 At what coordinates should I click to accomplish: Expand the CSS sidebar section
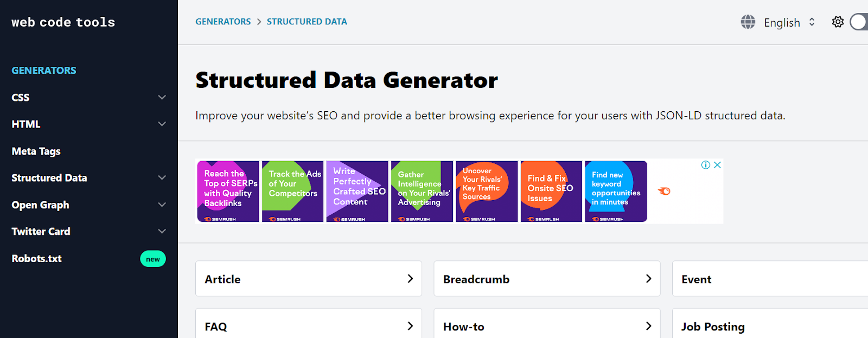(162, 98)
